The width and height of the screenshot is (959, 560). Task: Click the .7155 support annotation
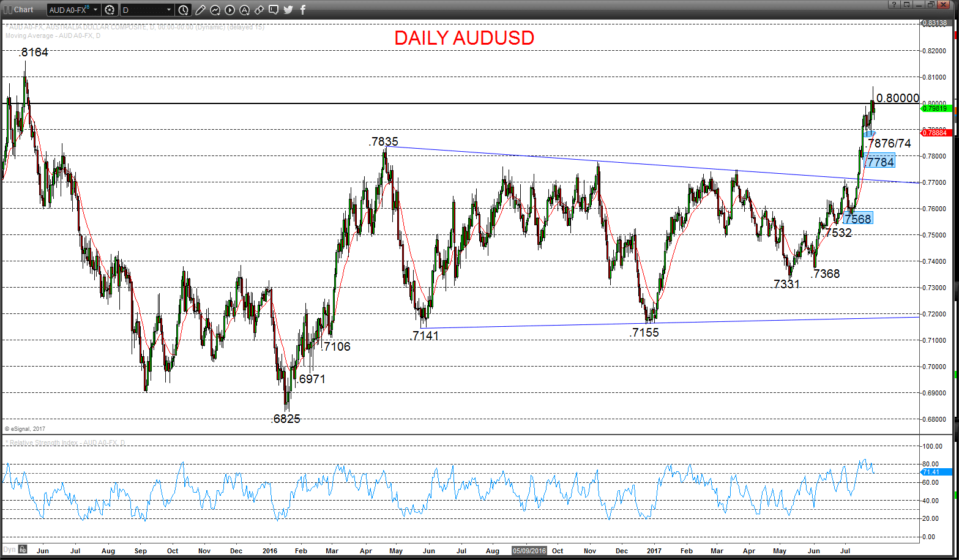pyautogui.click(x=645, y=333)
